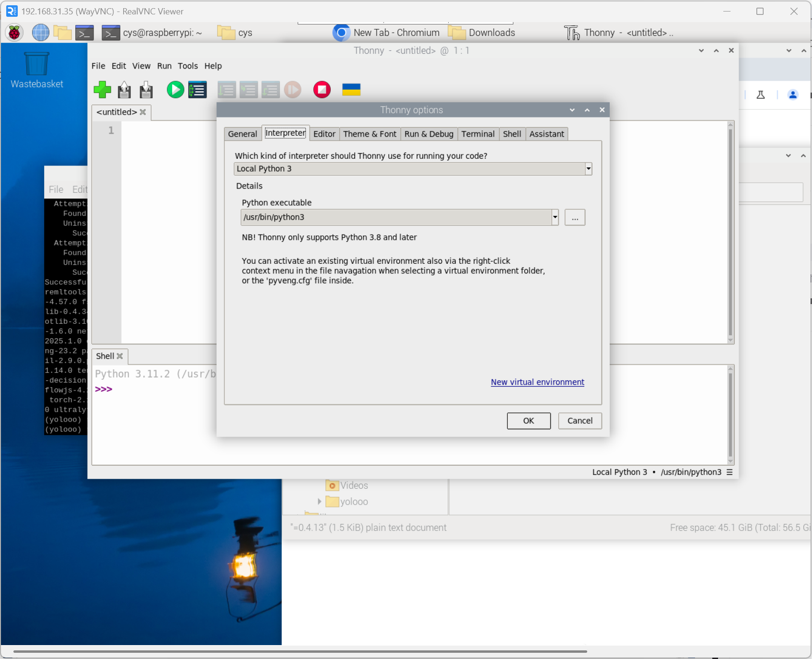The image size is (812, 659).
Task: Open the Run & Debug tab
Action: click(429, 134)
